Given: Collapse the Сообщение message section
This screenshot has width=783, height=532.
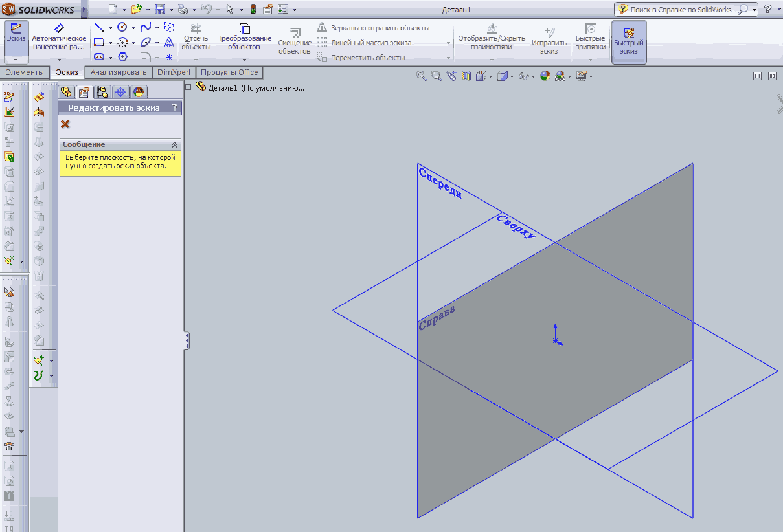Looking at the screenshot, I should 174,145.
